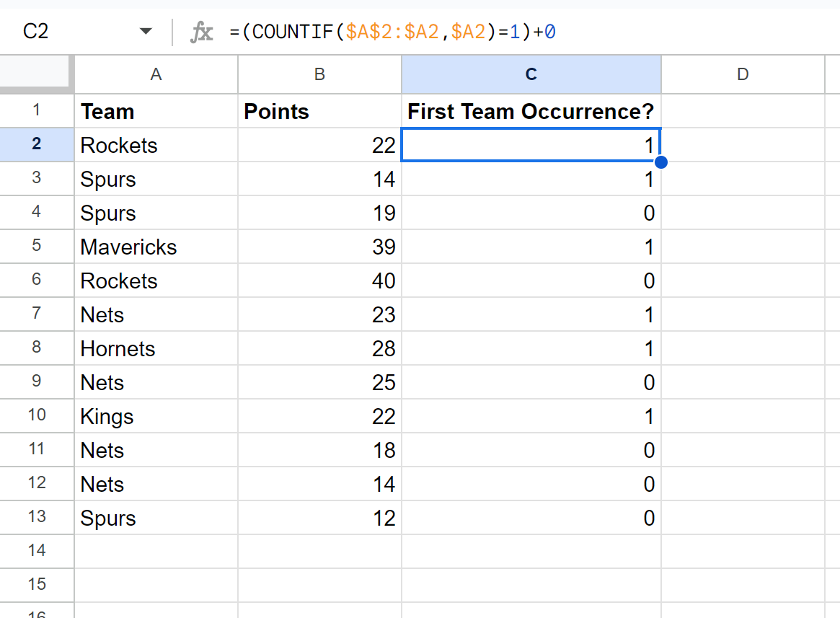840x618 pixels.
Task: Select the cell with 23 points
Action: 319,314
